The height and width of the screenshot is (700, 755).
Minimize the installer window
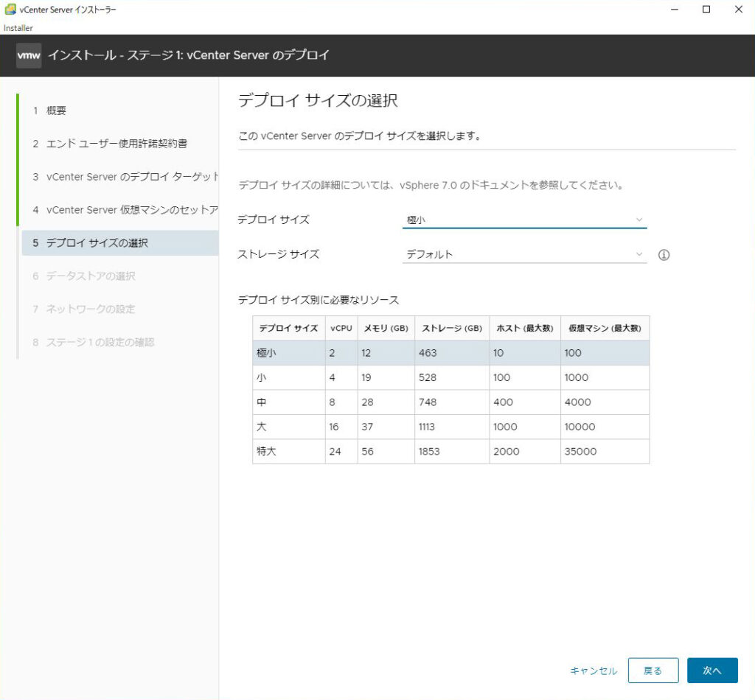click(x=675, y=9)
